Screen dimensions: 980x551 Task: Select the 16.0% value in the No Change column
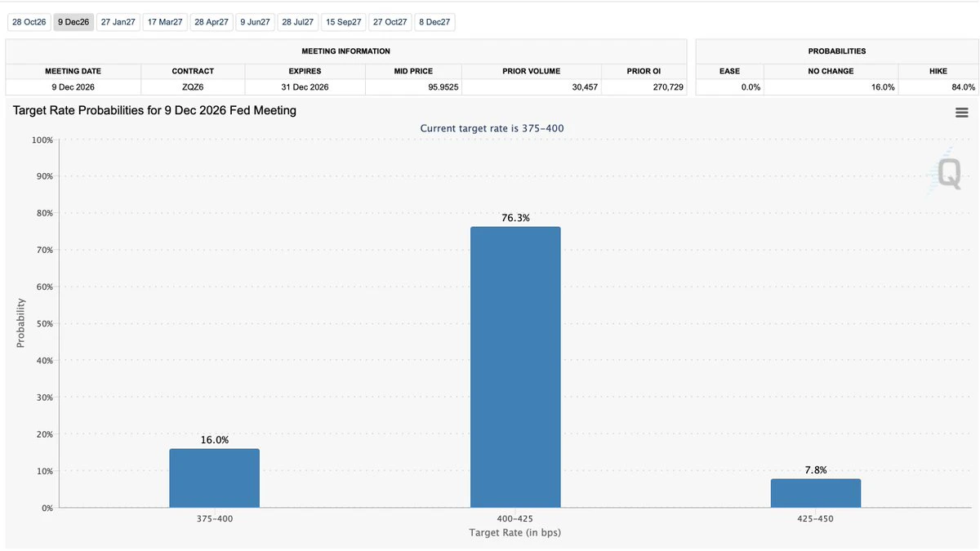pyautogui.click(x=883, y=87)
